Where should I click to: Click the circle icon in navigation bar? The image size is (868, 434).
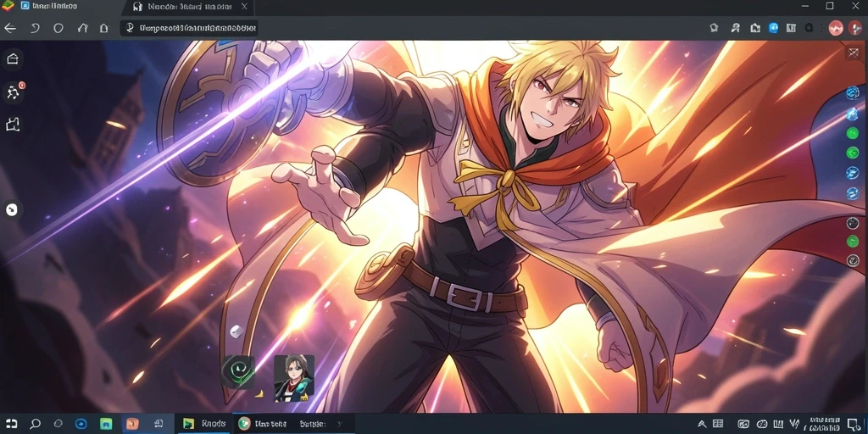click(58, 28)
